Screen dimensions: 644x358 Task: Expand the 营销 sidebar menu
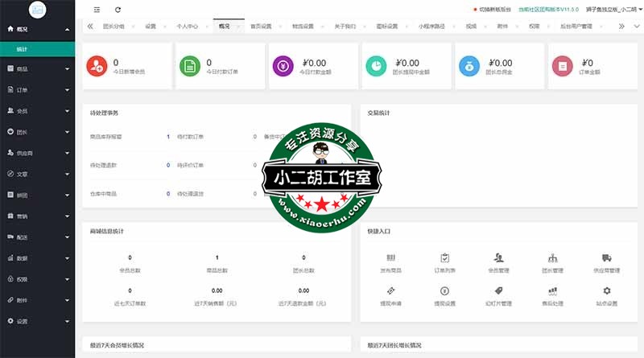[37, 216]
